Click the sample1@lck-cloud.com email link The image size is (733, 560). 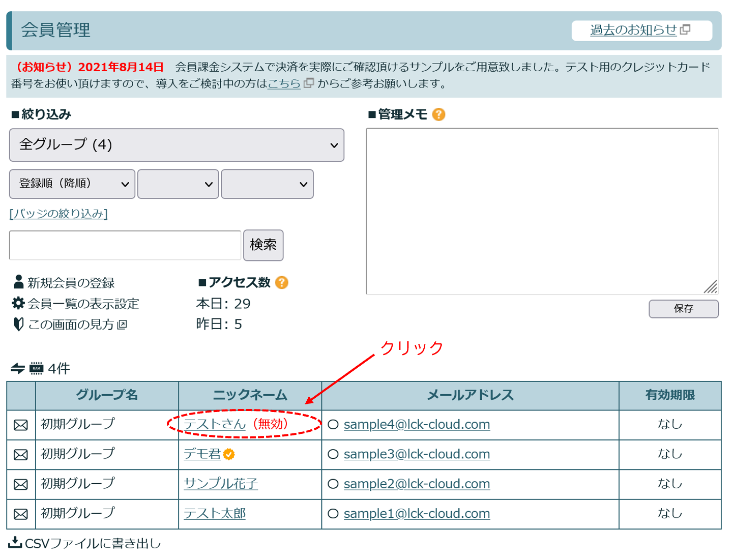tap(417, 514)
